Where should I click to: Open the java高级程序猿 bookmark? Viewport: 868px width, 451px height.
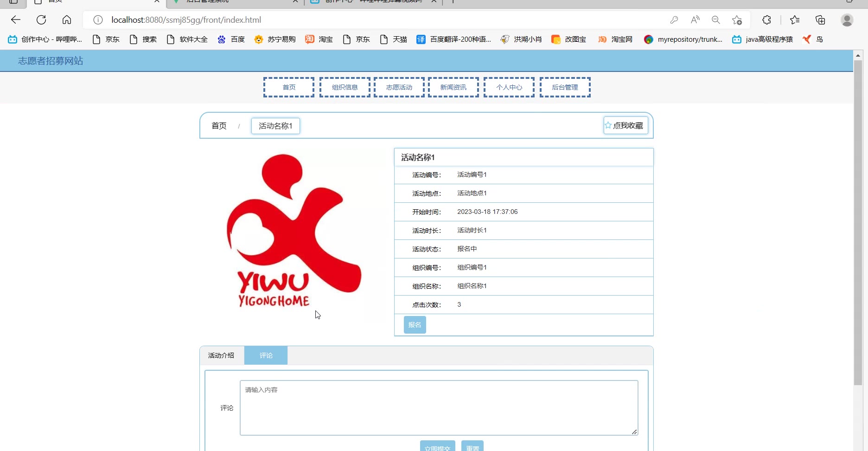coord(762,39)
